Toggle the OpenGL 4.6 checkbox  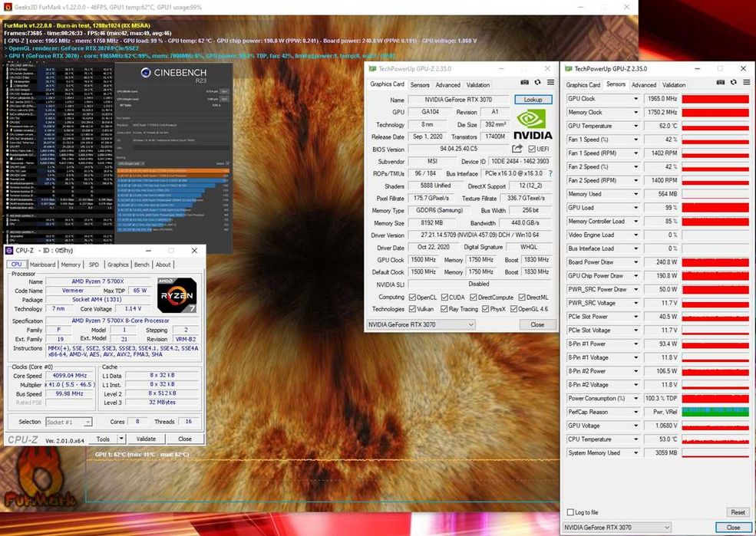514,309
